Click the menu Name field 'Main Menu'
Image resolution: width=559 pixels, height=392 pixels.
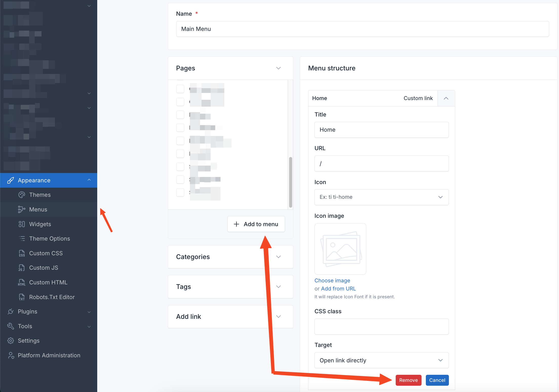tap(363, 29)
